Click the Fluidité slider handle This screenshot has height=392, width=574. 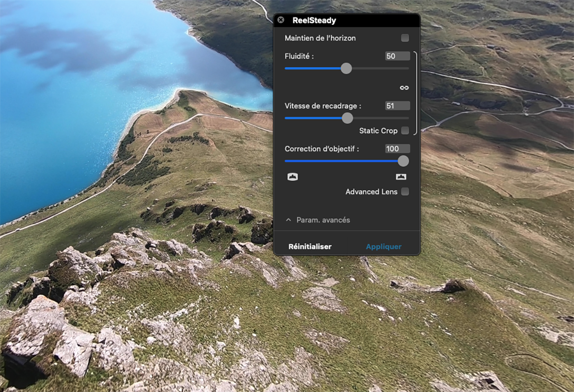[346, 68]
